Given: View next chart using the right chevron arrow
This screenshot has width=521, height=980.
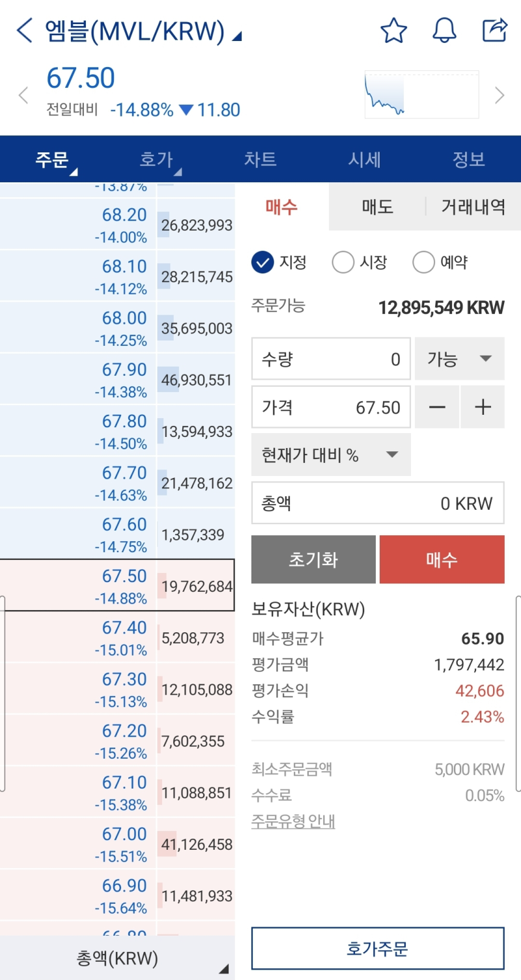Looking at the screenshot, I should pyautogui.click(x=499, y=95).
